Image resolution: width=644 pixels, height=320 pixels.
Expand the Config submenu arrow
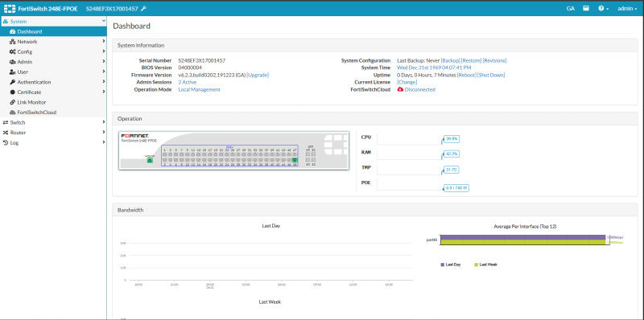pyautogui.click(x=104, y=51)
